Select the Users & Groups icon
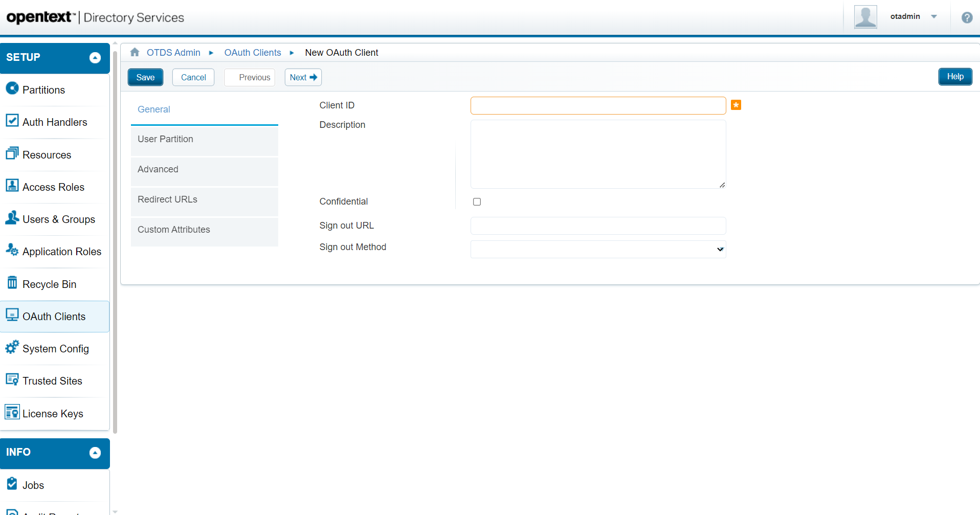The width and height of the screenshot is (980, 515). click(12, 218)
